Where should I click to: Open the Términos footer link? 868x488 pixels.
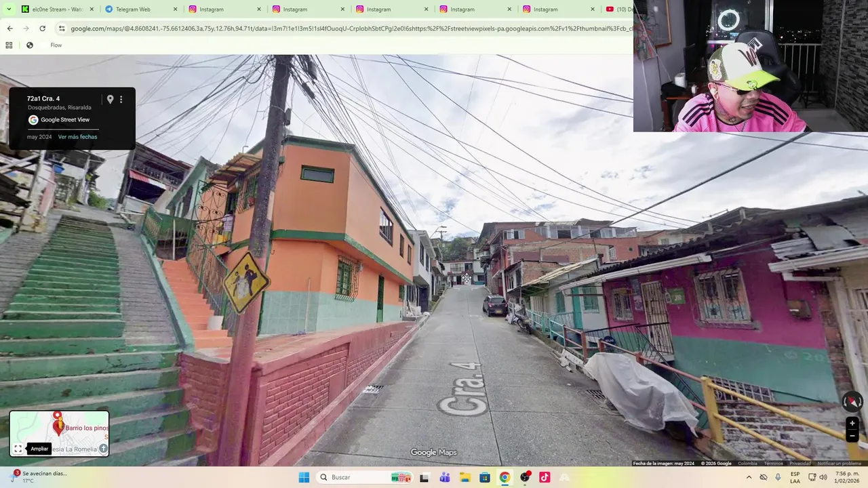tap(773, 464)
